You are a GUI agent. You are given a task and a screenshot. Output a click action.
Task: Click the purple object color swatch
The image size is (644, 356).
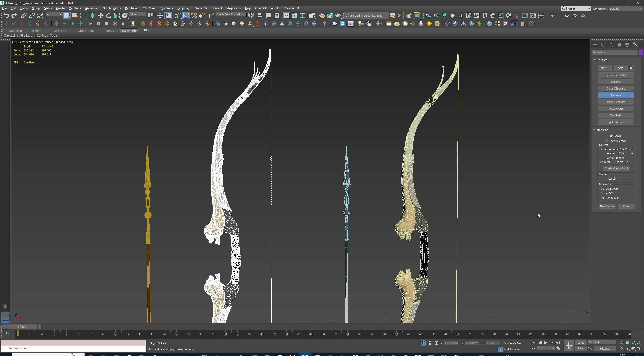(641, 52)
